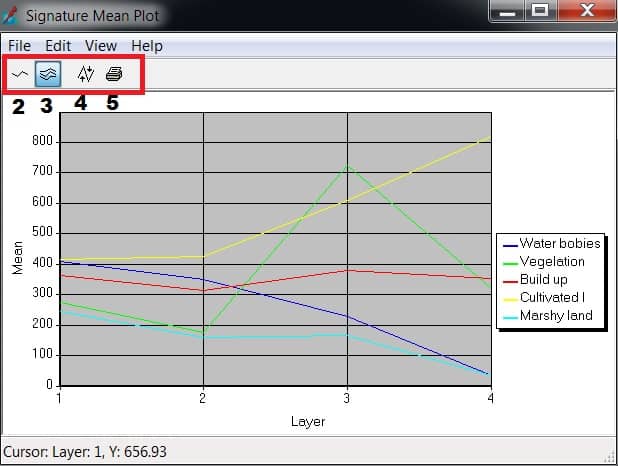Screen dimensions: 618x466
Task: Click the Signature Mean Plot title bar icon
Action: pos(10,15)
